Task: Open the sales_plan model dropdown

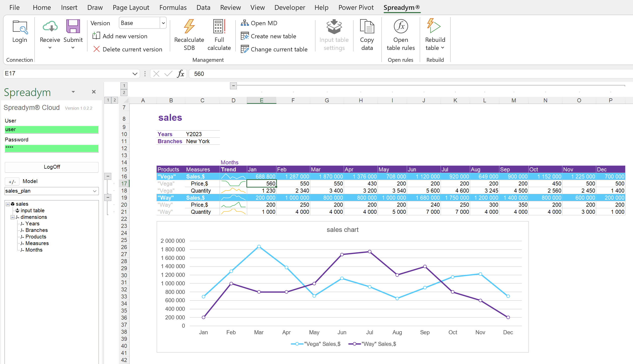Action: point(94,191)
